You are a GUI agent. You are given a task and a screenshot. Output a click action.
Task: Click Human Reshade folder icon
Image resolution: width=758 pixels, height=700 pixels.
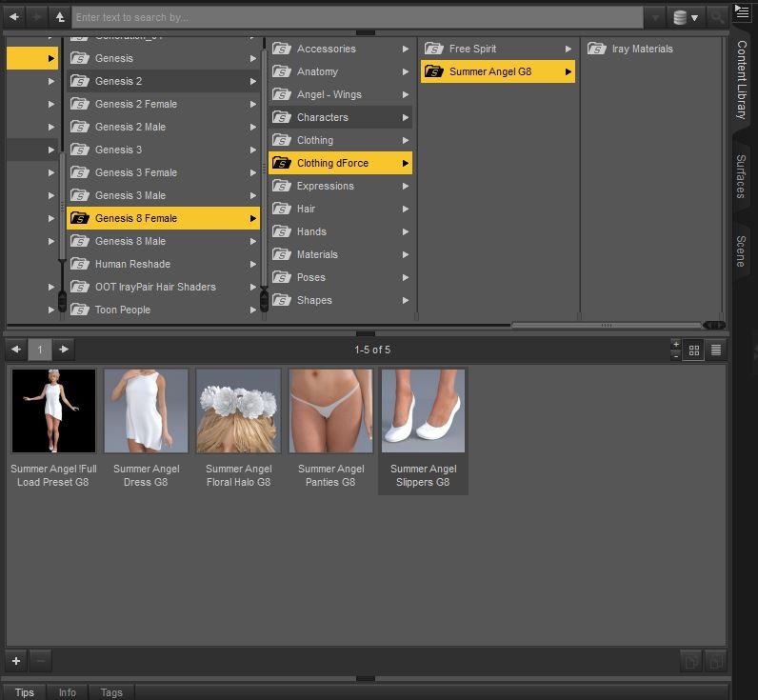[x=80, y=264]
